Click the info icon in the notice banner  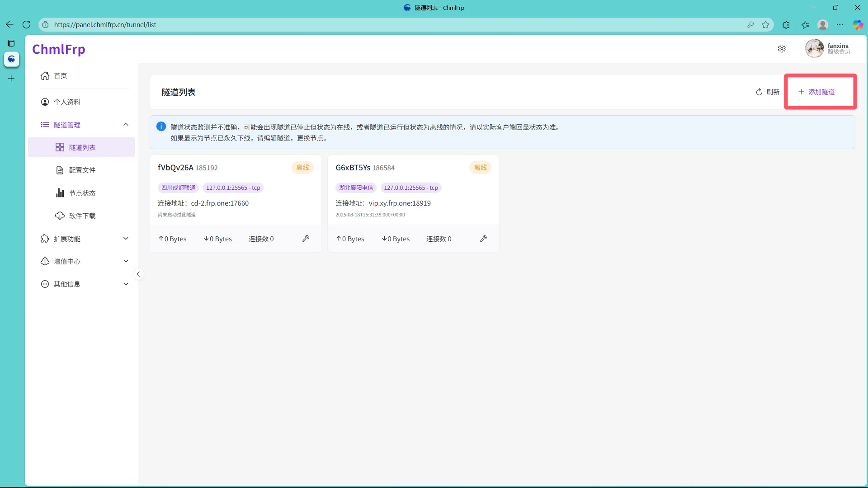point(161,127)
